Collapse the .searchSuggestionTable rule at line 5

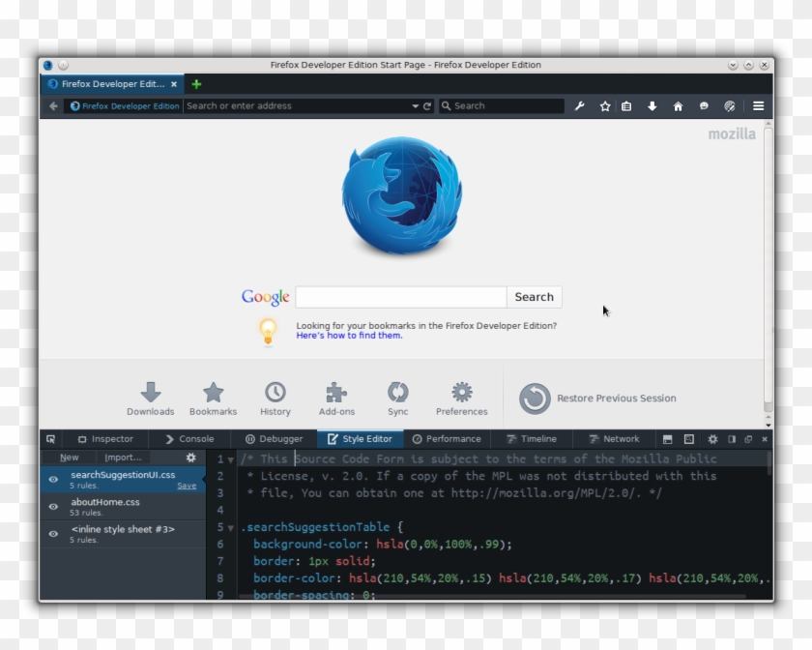tap(230, 528)
